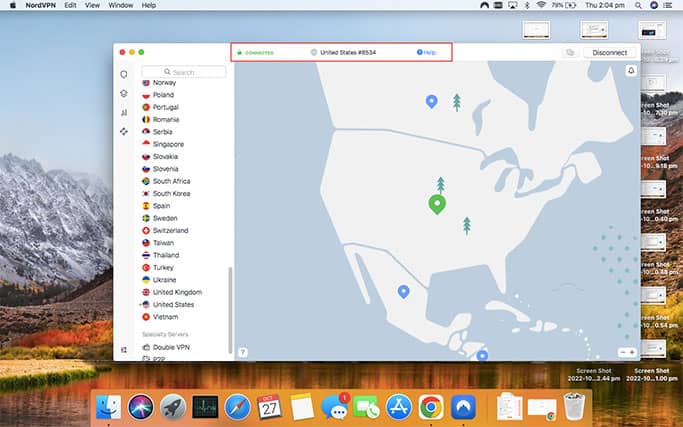Zoom out the map with minus button
The height and width of the screenshot is (427, 683).
click(x=622, y=352)
